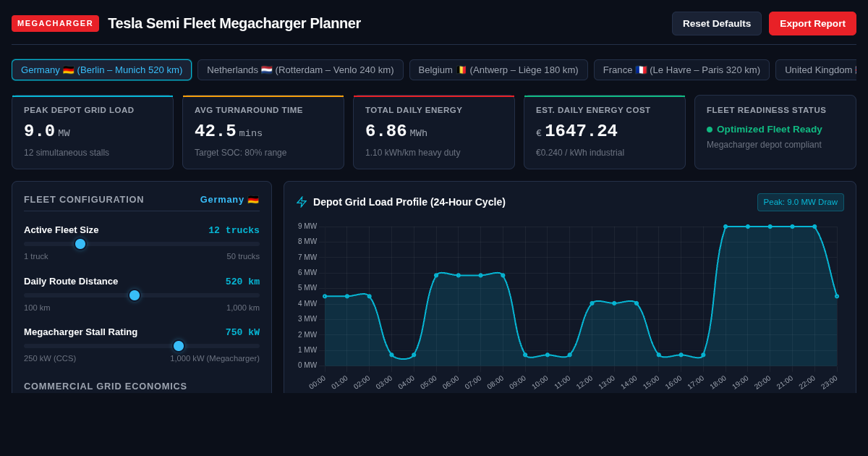Click the Peak Depot Grid Load card
868x456 pixels.
[93, 132]
